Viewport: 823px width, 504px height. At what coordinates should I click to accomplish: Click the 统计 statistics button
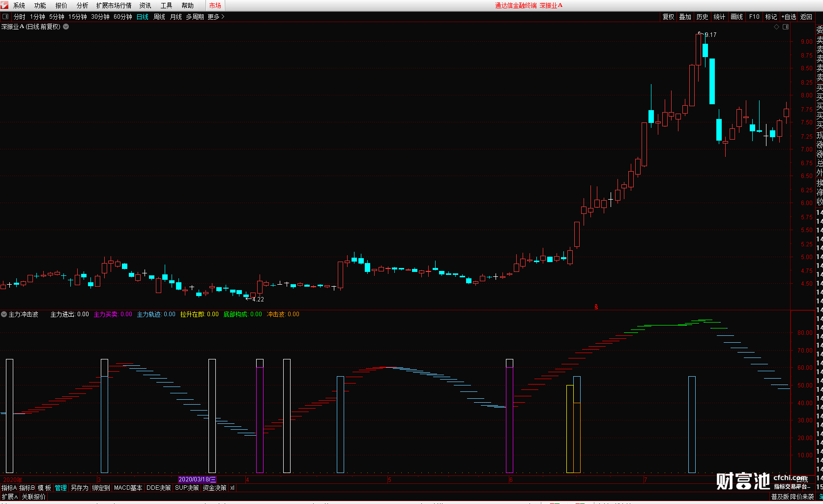pos(719,17)
